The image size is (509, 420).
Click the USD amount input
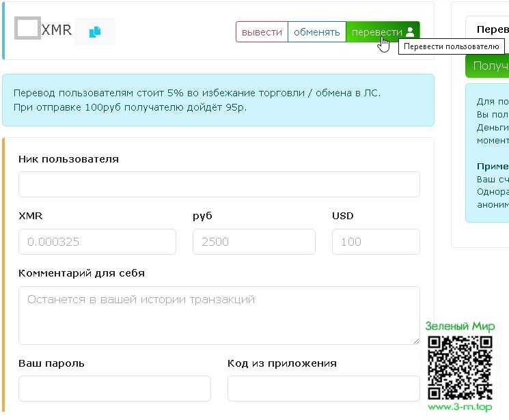375,242
